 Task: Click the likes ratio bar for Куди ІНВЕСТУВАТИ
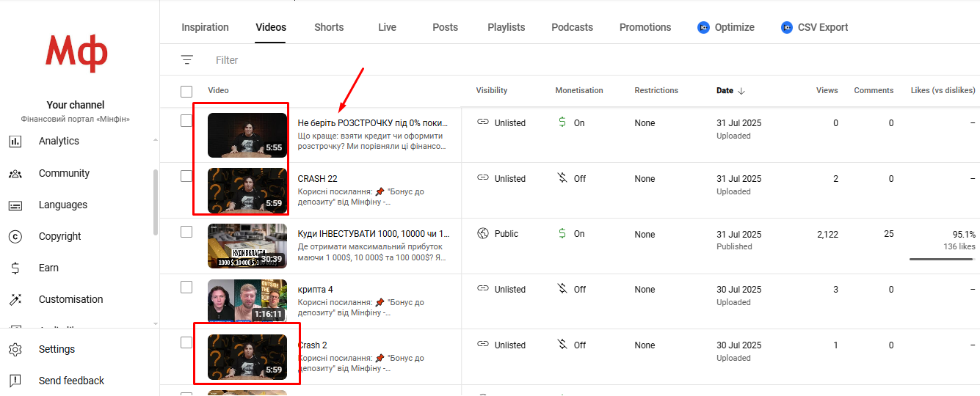click(x=942, y=259)
